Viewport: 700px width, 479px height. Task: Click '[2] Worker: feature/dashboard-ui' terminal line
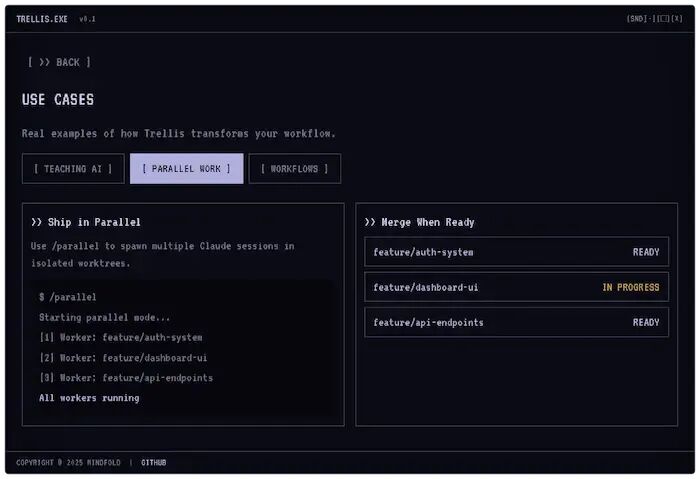(123, 358)
